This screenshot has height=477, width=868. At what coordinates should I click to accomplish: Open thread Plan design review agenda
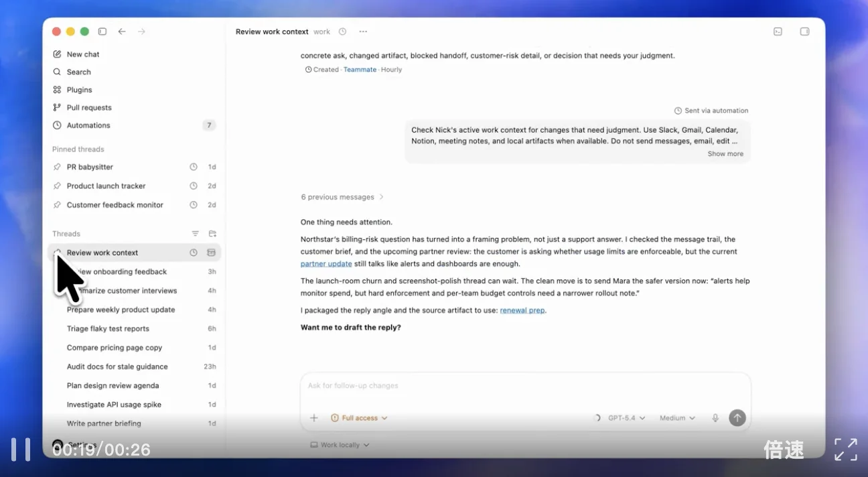coord(113,386)
